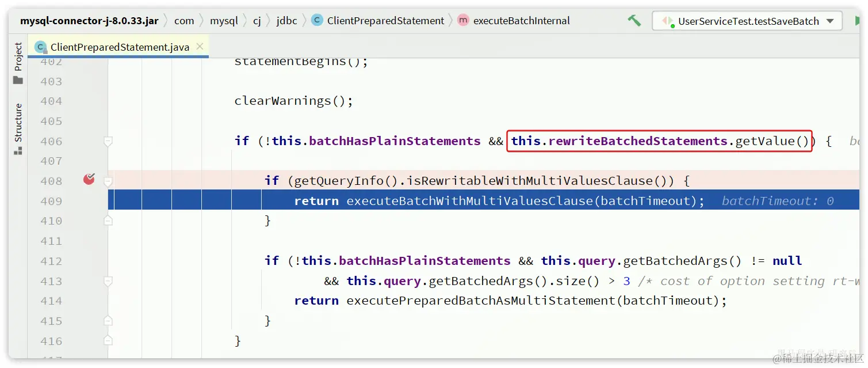This screenshot has height=368, width=868.
Task: Click fold end marker at line 410
Action: pos(108,221)
